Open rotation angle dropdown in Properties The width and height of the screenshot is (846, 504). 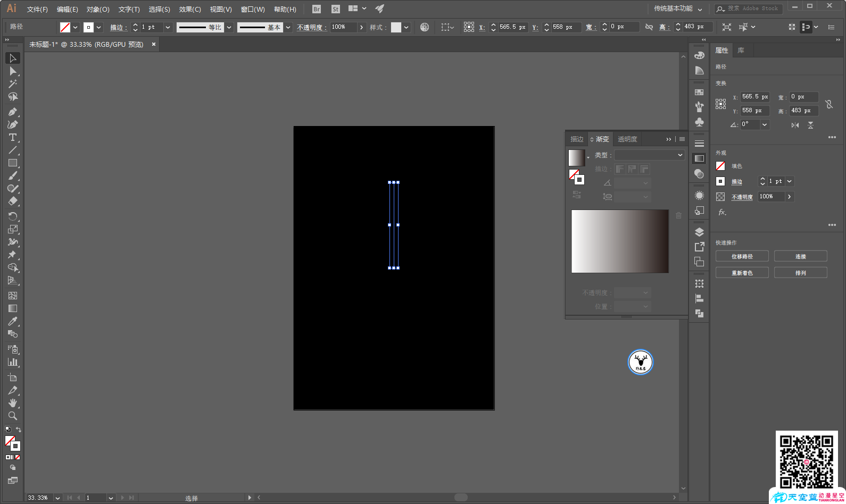pos(765,124)
